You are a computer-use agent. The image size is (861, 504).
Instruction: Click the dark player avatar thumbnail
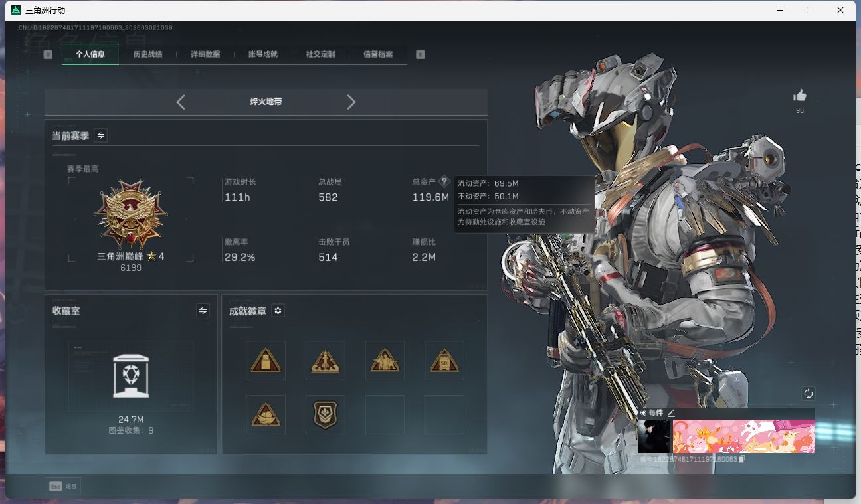[x=654, y=436]
